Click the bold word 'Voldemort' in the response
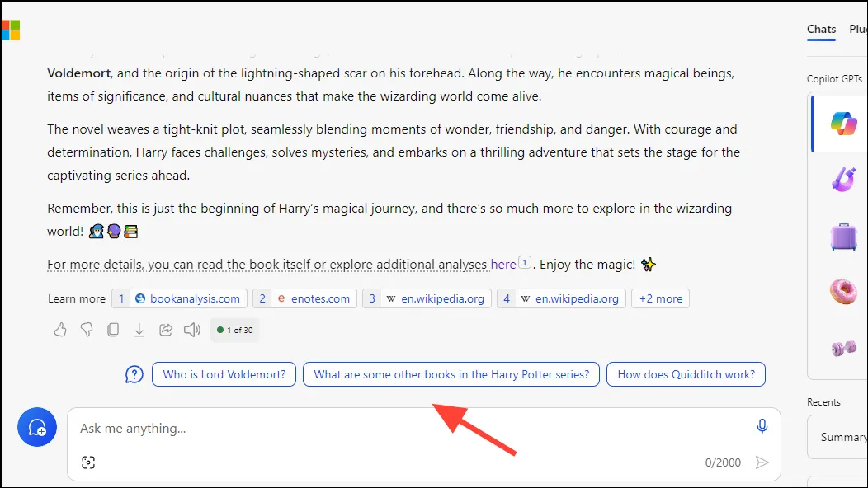Image resolution: width=868 pixels, height=488 pixels. (78, 73)
